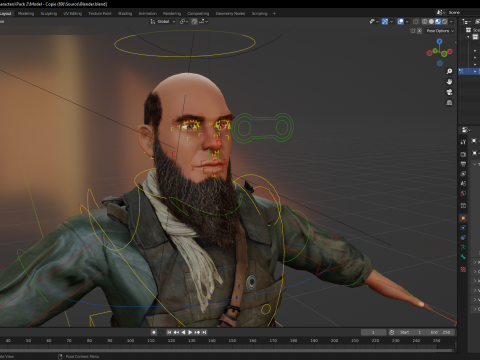Switch to wireframe viewport shading
Screen dimensions: 480x360
[x=425, y=22]
